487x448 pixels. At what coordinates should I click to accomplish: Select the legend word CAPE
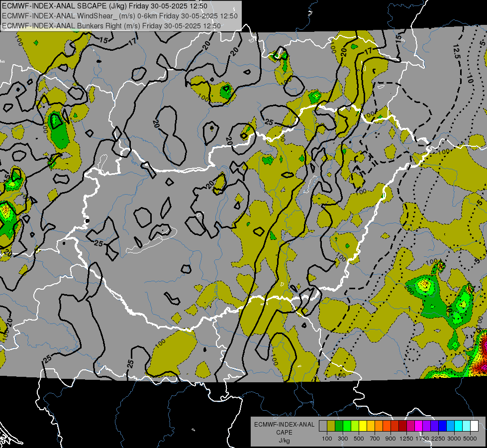(284, 433)
